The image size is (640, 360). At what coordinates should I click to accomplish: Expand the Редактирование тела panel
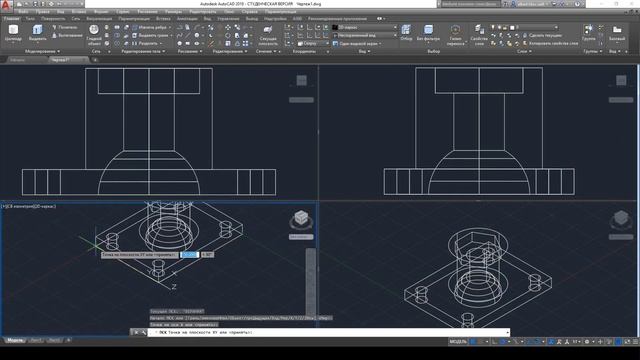point(143,51)
